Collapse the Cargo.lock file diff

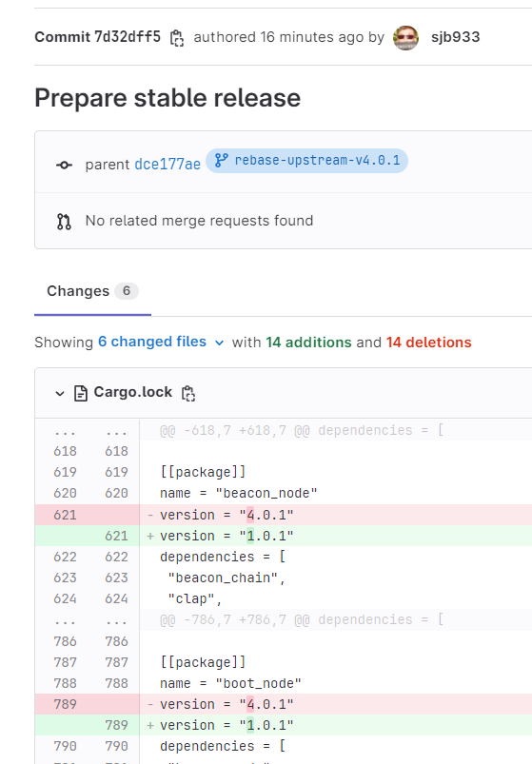pyautogui.click(x=60, y=393)
